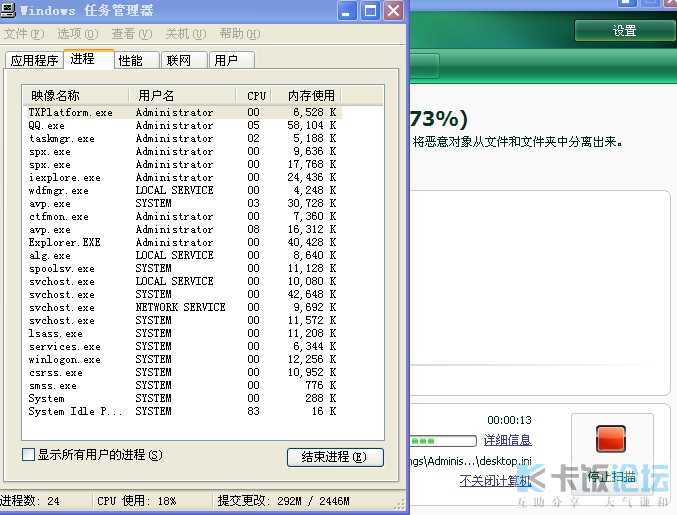Image resolution: width=677 pixels, height=515 pixels.
Task: Click the red stop scan square icon
Action: pos(611,439)
